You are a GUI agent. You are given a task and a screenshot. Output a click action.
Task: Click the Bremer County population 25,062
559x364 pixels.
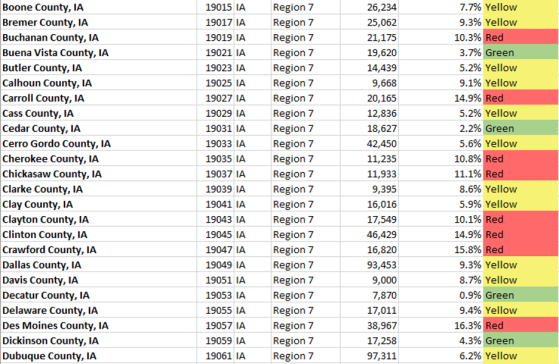coord(369,22)
